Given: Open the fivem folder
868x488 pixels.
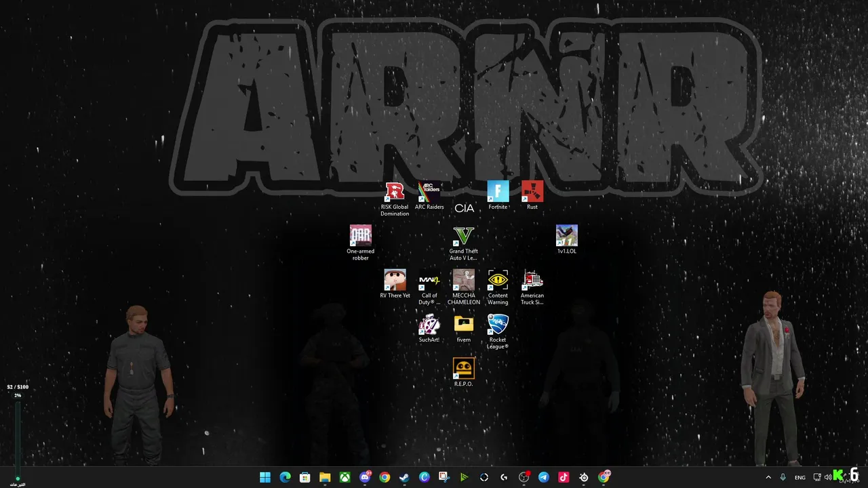Looking at the screenshot, I should pos(464,328).
